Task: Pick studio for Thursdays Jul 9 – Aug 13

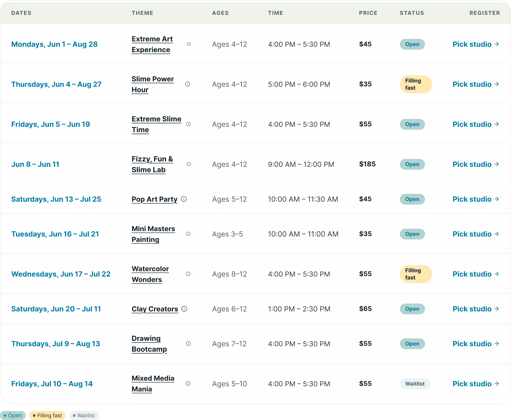Action: (476, 344)
